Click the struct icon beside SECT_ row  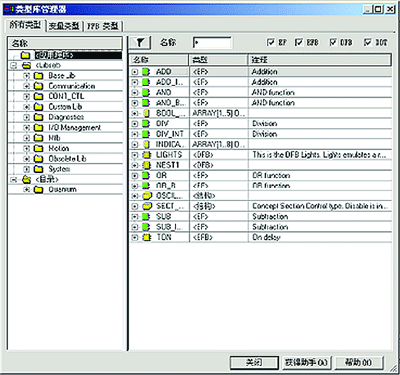pos(147,206)
